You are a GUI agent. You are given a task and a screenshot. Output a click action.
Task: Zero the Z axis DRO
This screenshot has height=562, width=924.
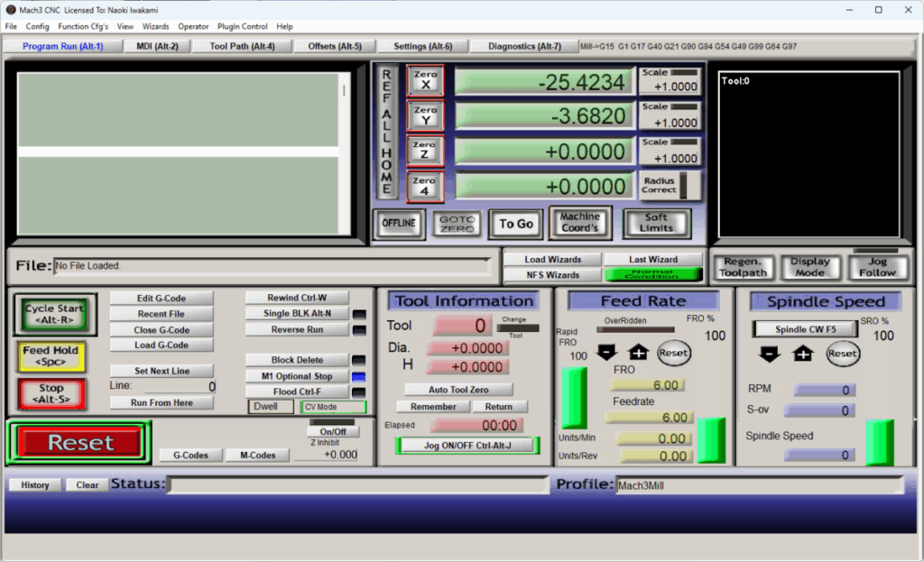point(425,151)
